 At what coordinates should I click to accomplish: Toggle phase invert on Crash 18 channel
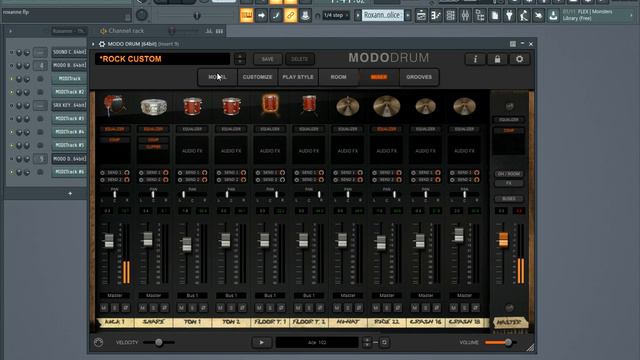point(476,308)
